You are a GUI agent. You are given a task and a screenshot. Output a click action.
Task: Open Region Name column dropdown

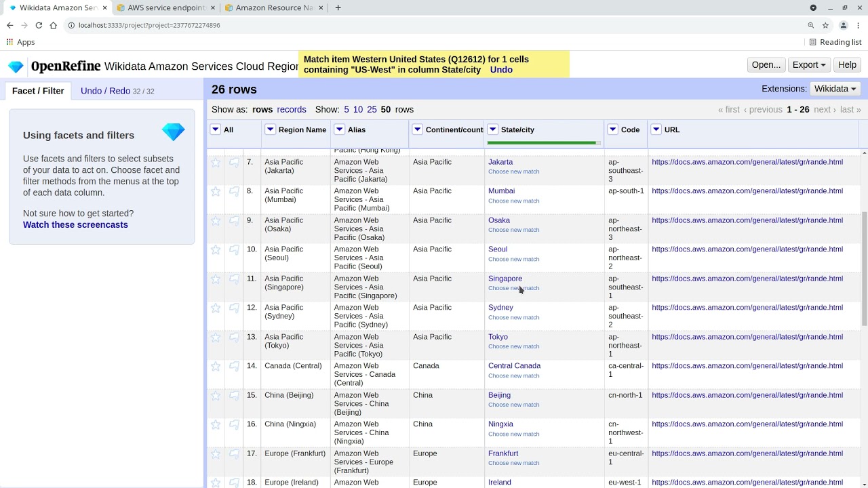tap(270, 129)
